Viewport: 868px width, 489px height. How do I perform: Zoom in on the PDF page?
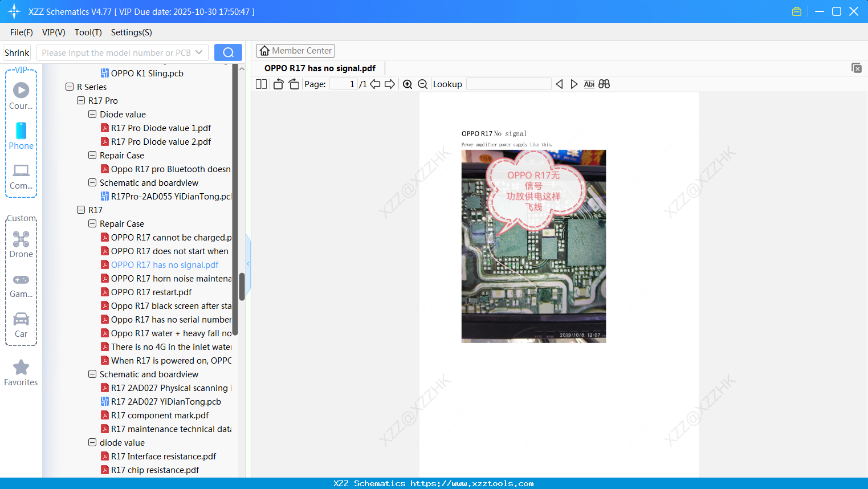point(407,84)
